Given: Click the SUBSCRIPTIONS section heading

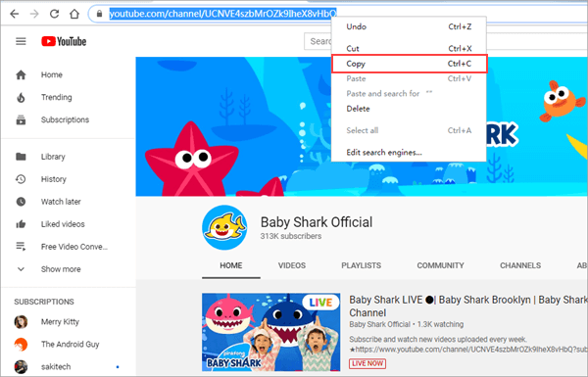Looking at the screenshot, I should [x=44, y=302].
